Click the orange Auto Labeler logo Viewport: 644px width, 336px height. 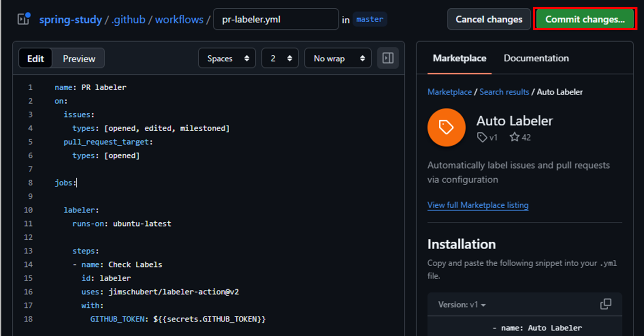coord(447,127)
